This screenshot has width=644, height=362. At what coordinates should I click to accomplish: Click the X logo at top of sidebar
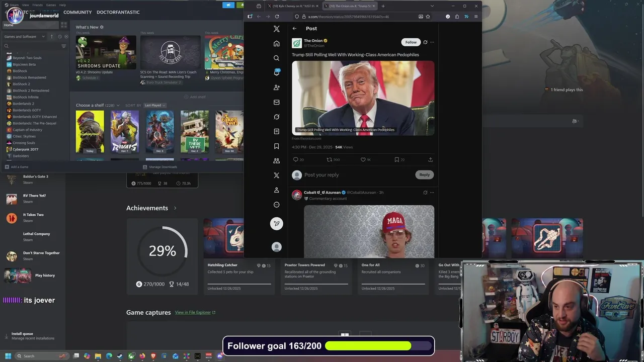pos(276,29)
